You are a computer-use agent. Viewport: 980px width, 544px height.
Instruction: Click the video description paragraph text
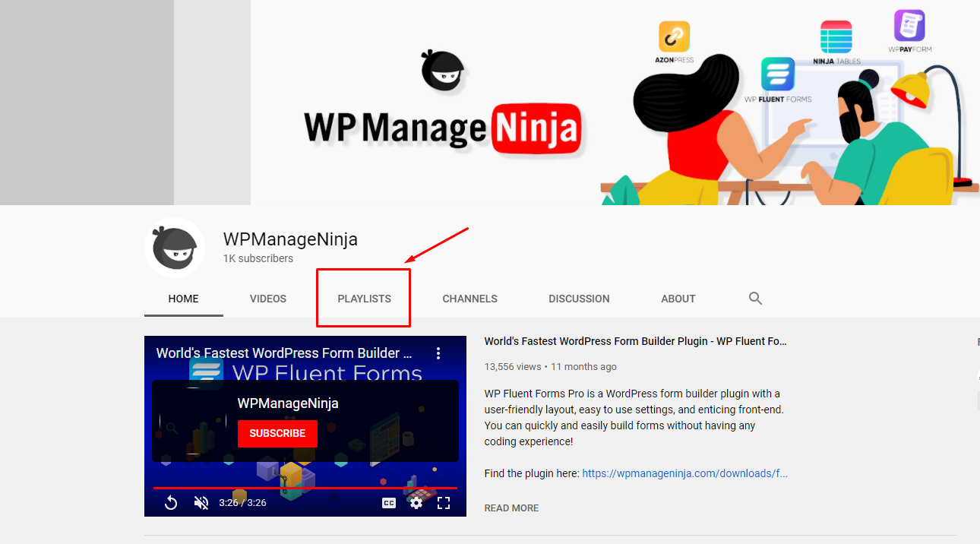pos(634,417)
